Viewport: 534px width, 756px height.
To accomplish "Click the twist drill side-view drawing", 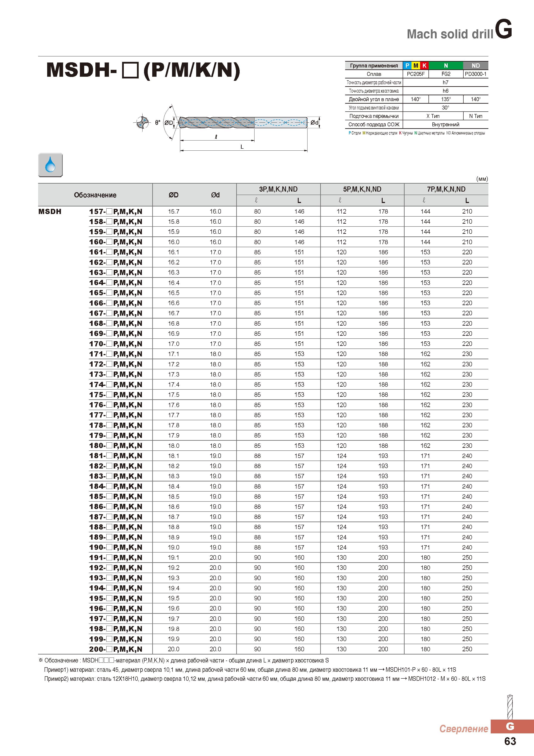I will pyautogui.click(x=243, y=122).
